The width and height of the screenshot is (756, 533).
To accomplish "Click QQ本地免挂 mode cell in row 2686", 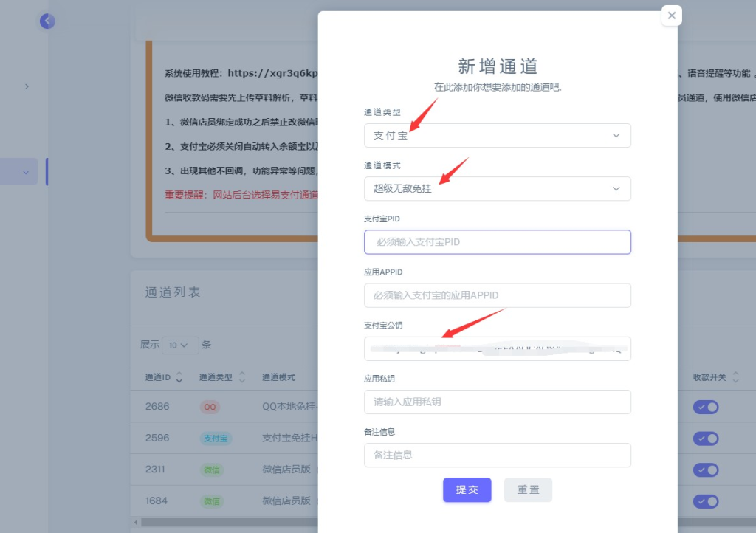I will (x=289, y=406).
